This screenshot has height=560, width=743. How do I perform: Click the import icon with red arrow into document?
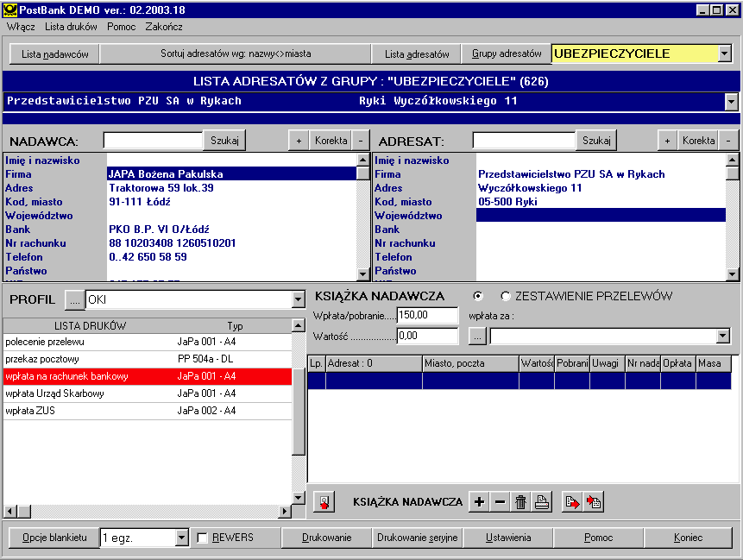coord(593,501)
